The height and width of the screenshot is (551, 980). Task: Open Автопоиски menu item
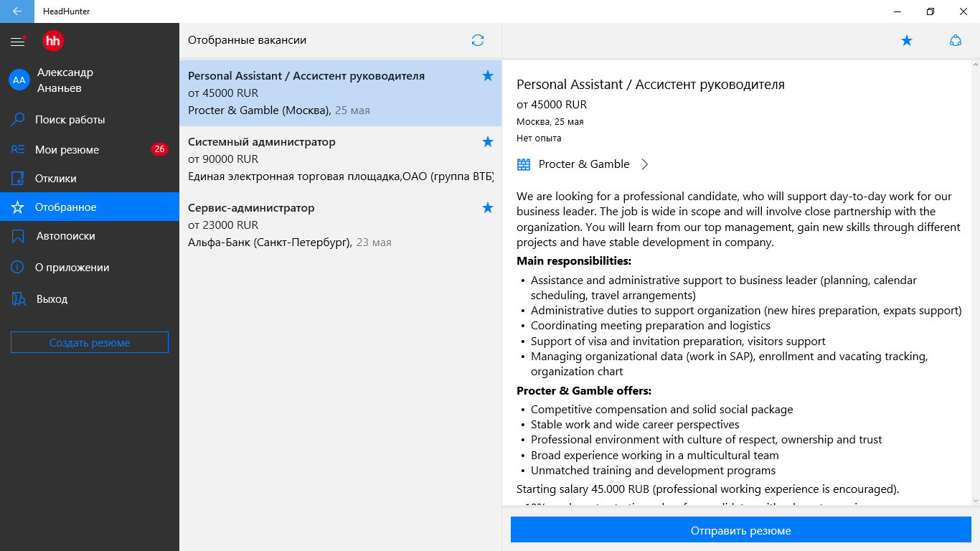[x=65, y=236]
